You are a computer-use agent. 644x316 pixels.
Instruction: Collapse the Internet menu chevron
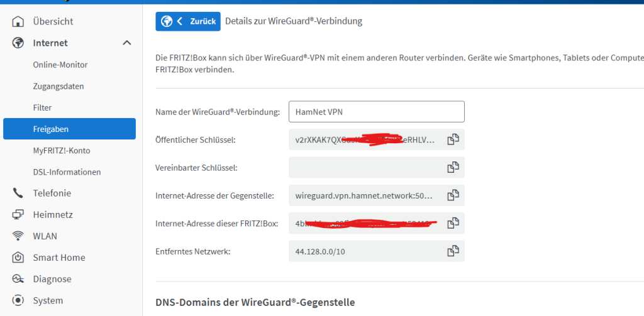click(126, 43)
